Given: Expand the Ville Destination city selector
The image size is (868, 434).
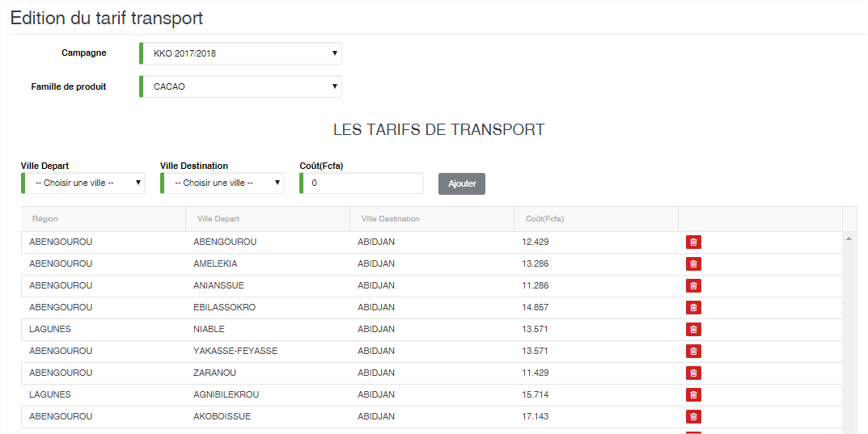Looking at the screenshot, I should click(222, 183).
